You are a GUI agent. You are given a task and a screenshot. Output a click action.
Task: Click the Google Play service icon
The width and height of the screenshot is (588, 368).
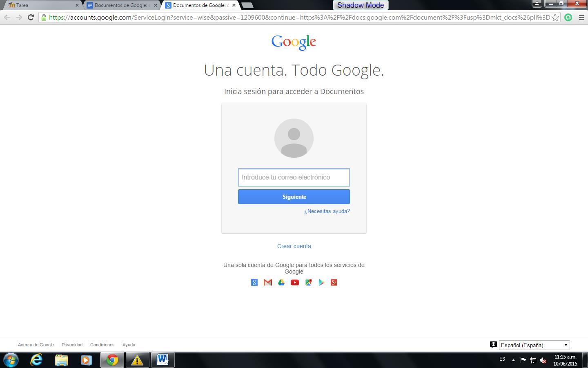(x=321, y=283)
